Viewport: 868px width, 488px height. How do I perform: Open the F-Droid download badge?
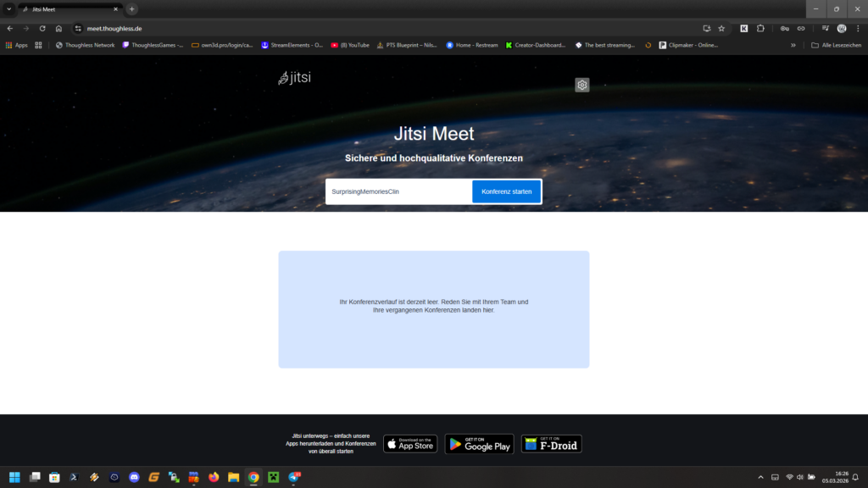click(x=551, y=444)
